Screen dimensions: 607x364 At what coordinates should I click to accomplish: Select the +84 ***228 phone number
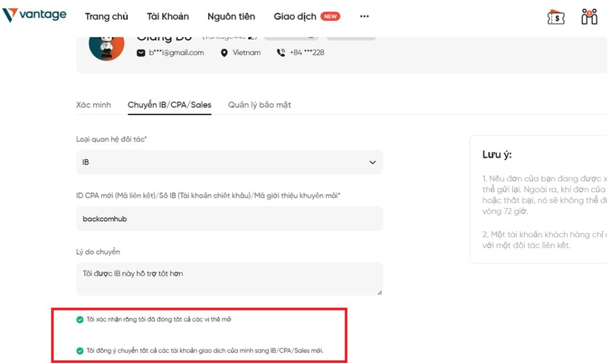307,52
